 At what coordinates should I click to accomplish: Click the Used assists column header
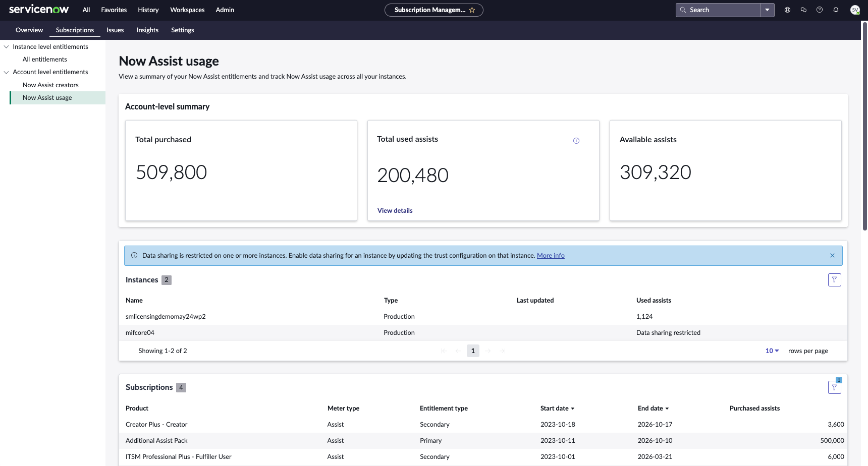point(654,301)
